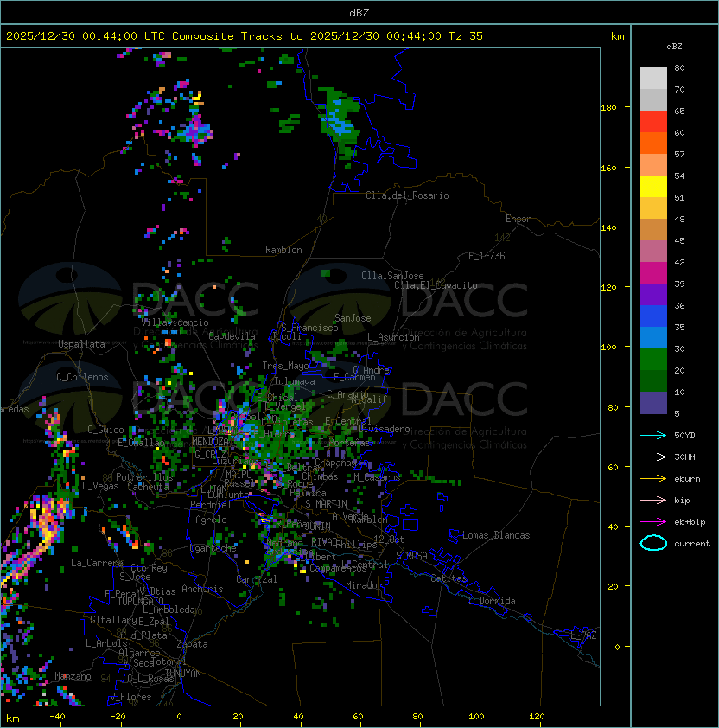Click the 'La_Carrera' map label

(97, 563)
